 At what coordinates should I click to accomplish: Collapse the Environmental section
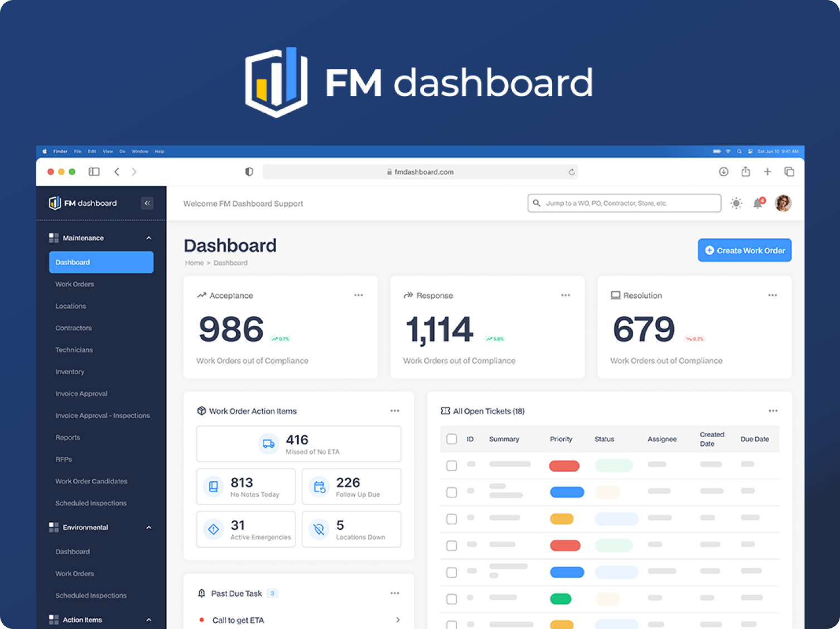coord(149,528)
